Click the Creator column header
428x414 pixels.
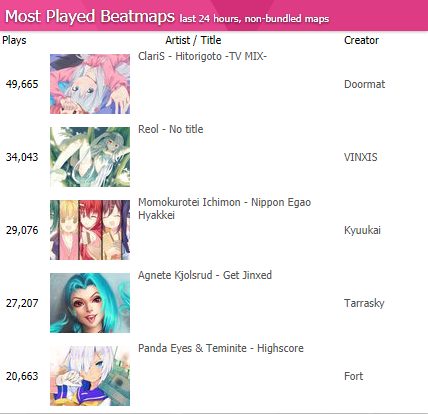pyautogui.click(x=361, y=40)
